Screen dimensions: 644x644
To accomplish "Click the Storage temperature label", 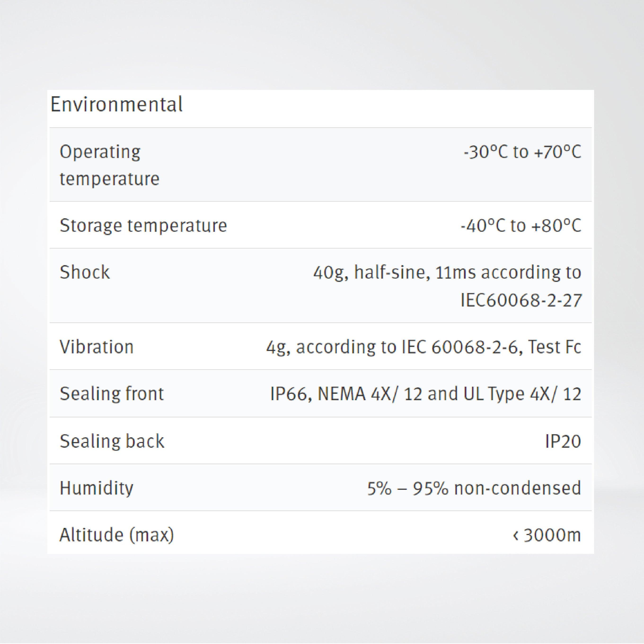I will [143, 225].
